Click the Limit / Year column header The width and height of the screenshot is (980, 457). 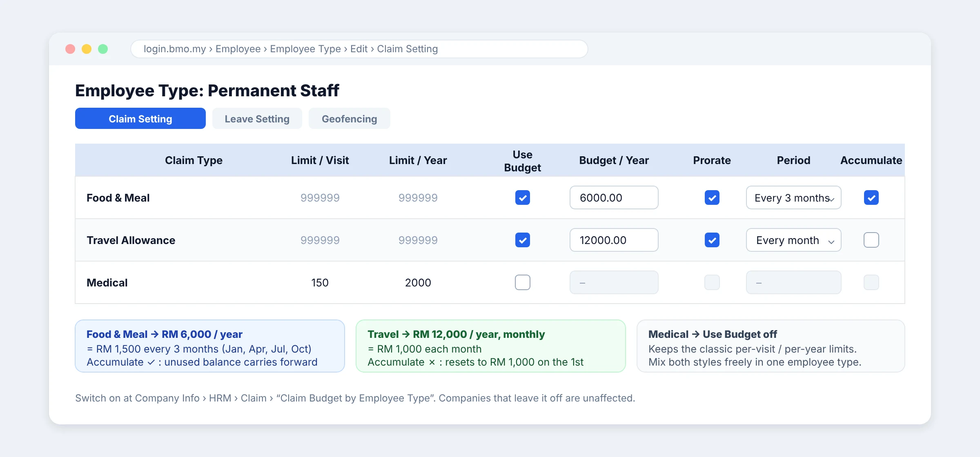coord(418,160)
